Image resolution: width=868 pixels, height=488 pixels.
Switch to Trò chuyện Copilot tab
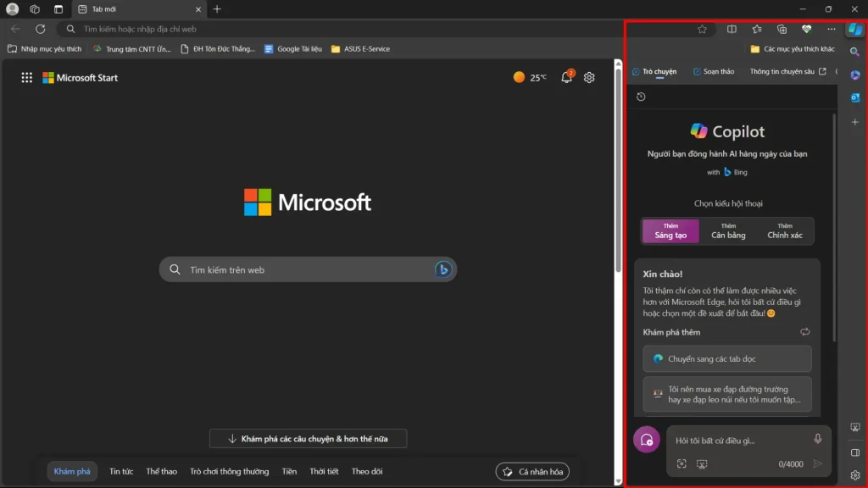pos(654,71)
